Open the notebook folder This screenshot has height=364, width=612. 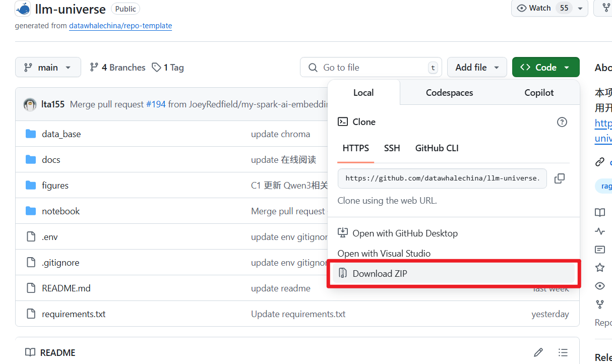pyautogui.click(x=60, y=211)
